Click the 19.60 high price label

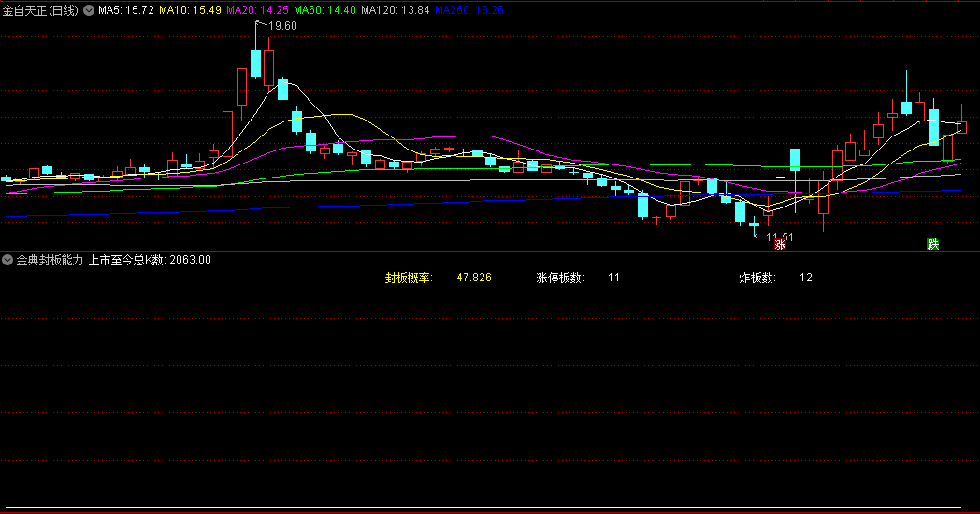282,26
